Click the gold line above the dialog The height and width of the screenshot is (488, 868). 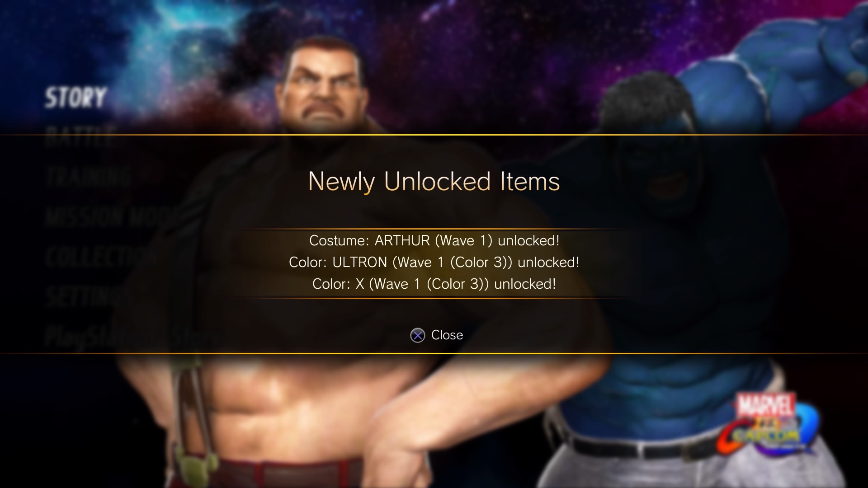coord(434,135)
